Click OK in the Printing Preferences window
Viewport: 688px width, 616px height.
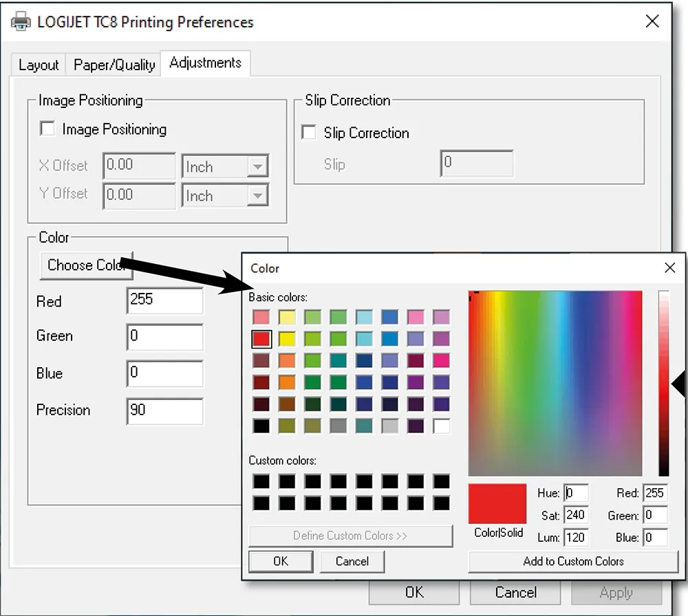(x=414, y=593)
